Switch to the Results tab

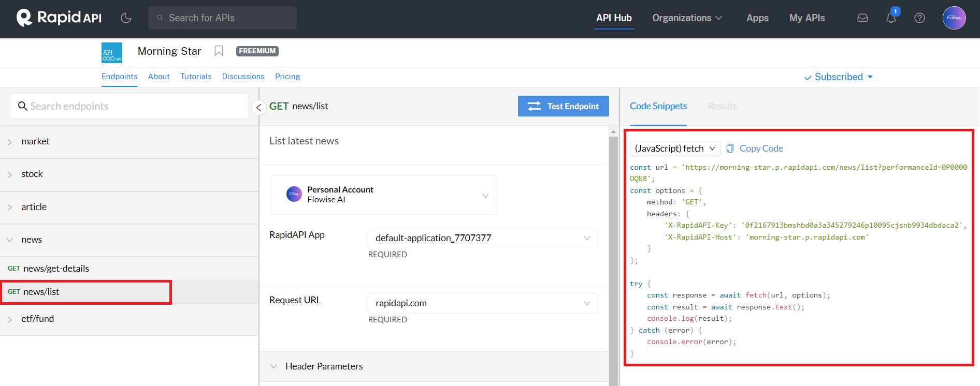tap(722, 106)
